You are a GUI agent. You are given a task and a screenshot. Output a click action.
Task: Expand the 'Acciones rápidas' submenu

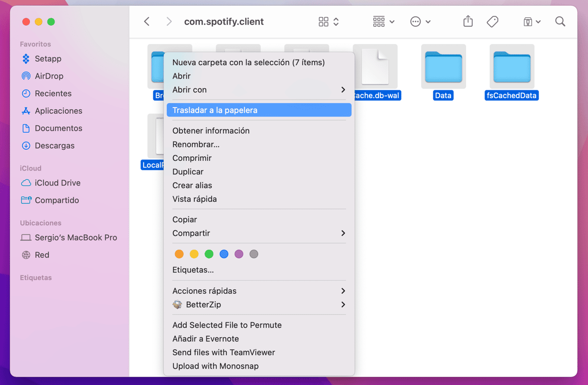(259, 291)
